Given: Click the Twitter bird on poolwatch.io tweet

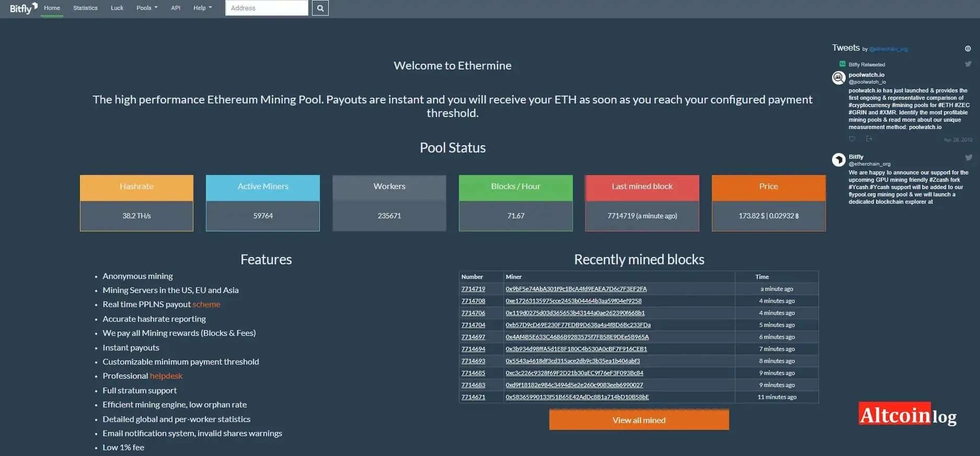Looking at the screenshot, I should point(969,64).
